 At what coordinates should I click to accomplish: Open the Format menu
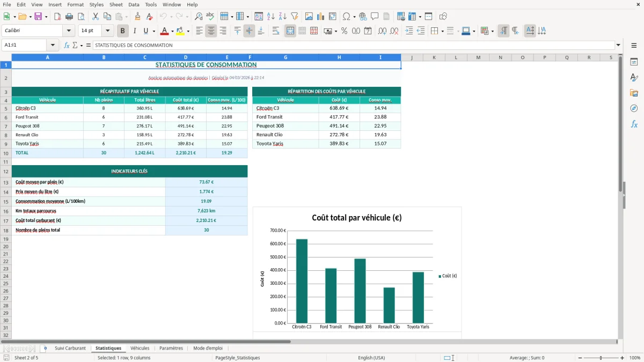76,4
